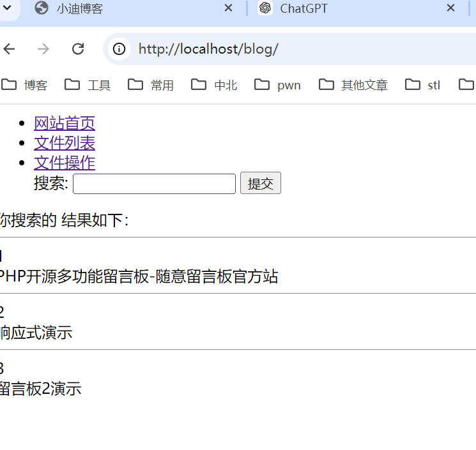Open the 其他文章 bookmark folder

pos(353,85)
